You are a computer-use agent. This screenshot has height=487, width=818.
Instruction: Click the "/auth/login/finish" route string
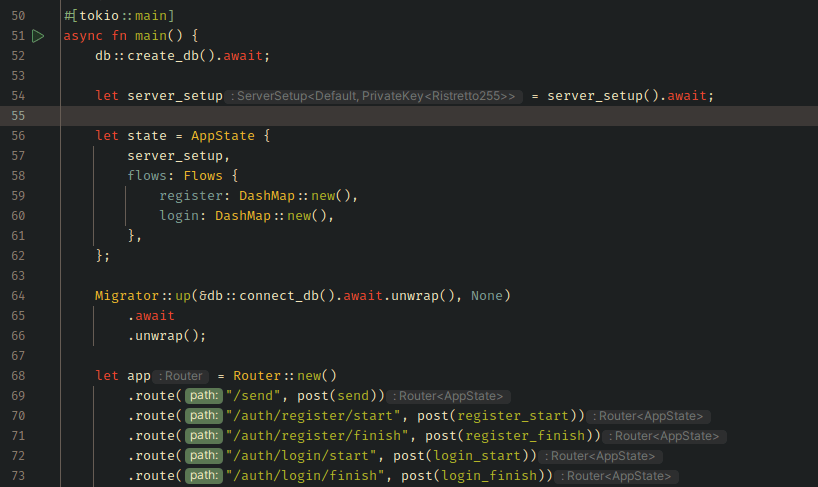[x=305, y=476]
